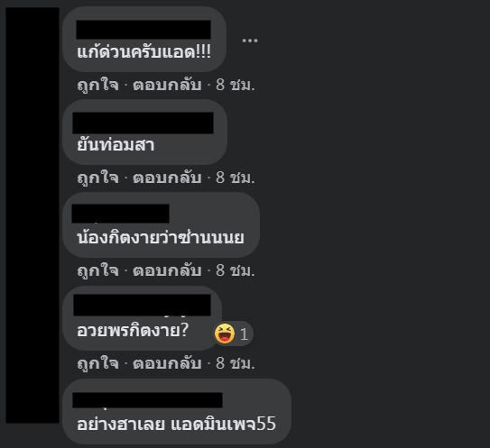
Task: Click the redacted author name above อวยพรกิตงาย?
Action: pyautogui.click(x=142, y=305)
